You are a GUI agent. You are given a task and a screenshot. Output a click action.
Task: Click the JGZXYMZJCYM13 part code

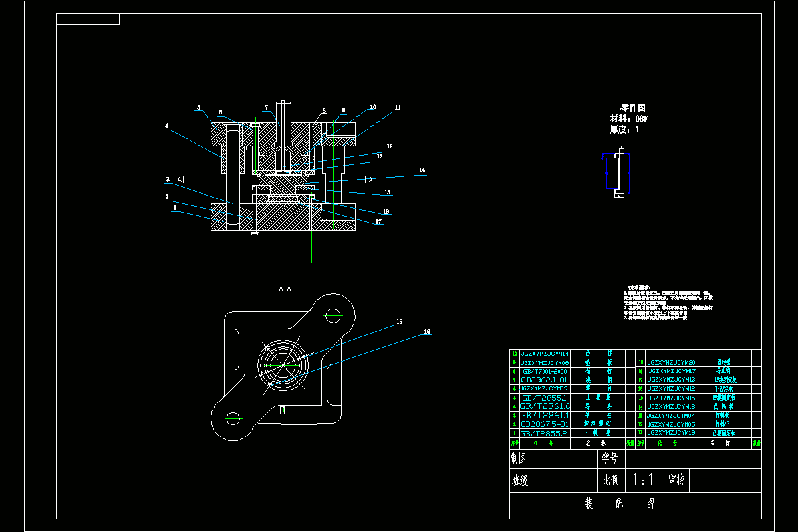tap(671, 380)
